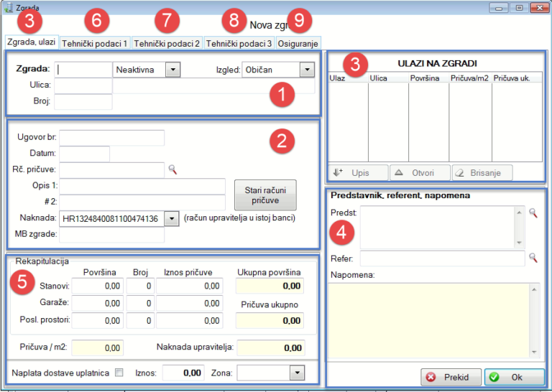Click Stari računi pričuve button
This screenshot has height=392, width=552.
(x=265, y=195)
